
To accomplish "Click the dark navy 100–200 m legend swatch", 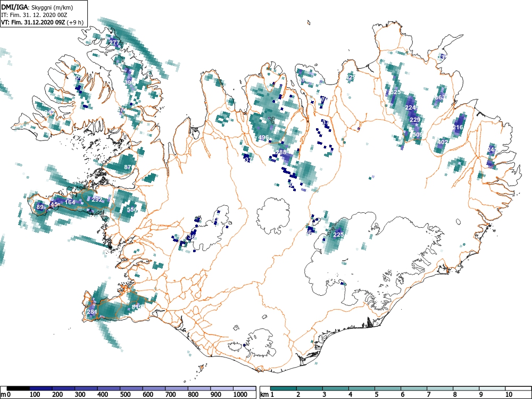I will (x=41, y=388).
